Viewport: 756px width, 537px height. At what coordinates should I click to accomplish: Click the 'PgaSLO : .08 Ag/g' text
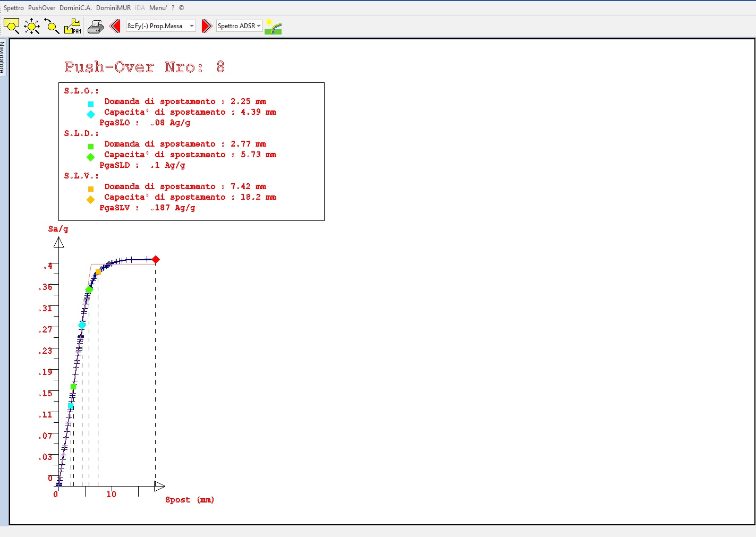(145, 123)
